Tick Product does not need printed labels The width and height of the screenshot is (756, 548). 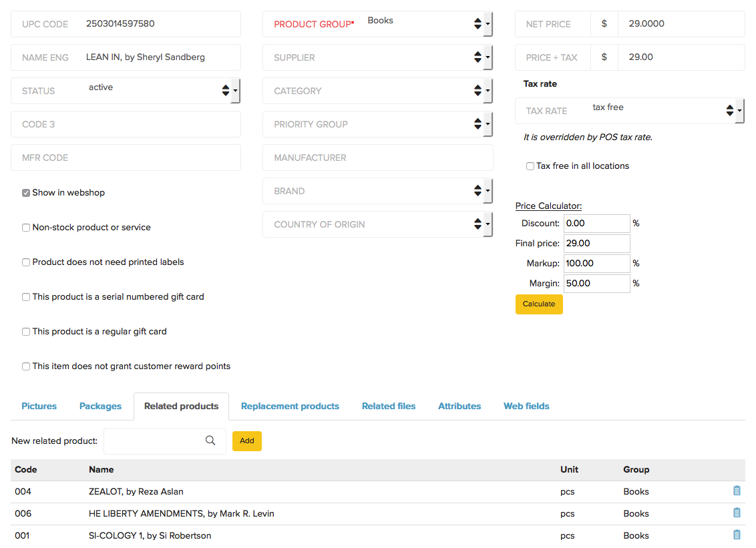26,262
